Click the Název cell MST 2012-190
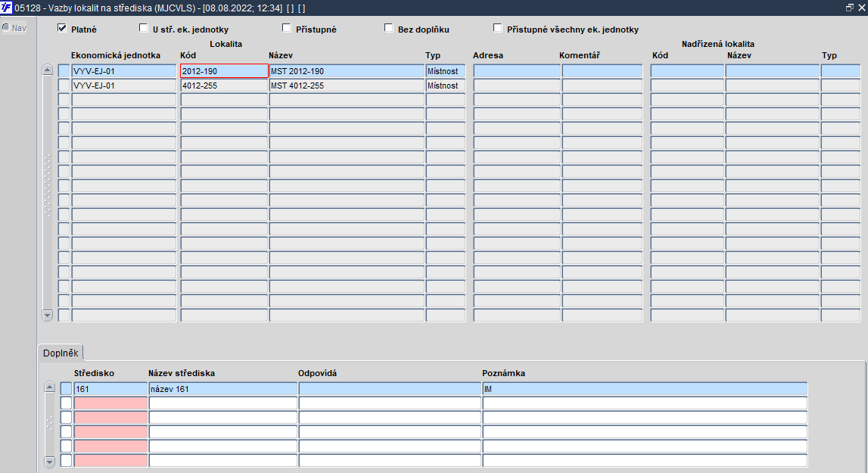The image size is (868, 473). (x=347, y=71)
